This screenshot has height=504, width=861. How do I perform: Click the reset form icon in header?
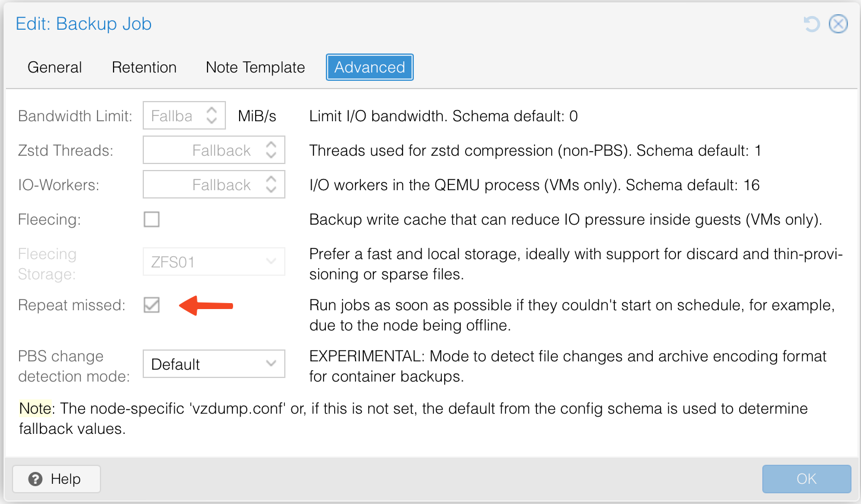(812, 24)
